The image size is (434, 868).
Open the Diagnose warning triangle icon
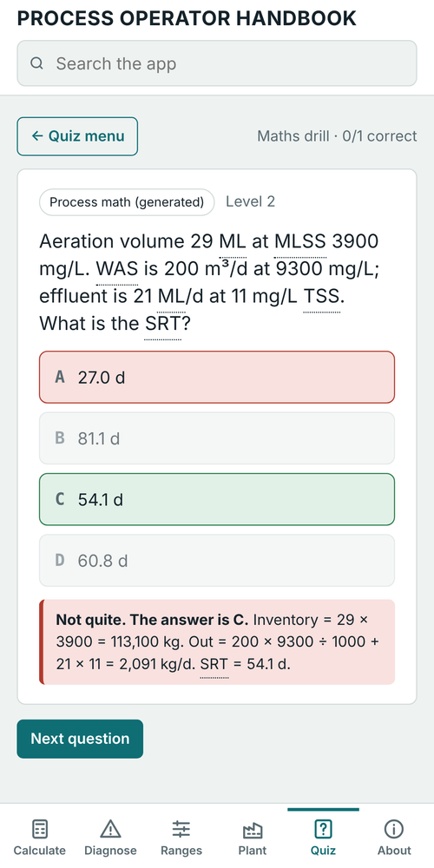coord(110,829)
